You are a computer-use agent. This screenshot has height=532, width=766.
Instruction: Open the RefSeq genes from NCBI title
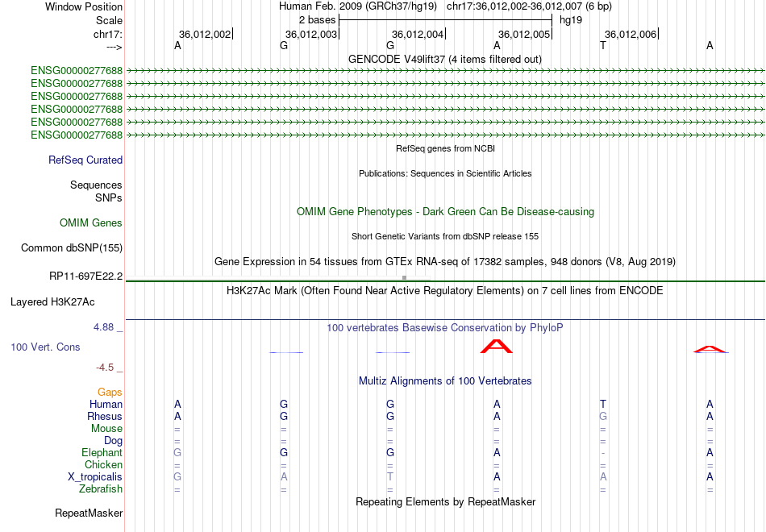coord(445,148)
